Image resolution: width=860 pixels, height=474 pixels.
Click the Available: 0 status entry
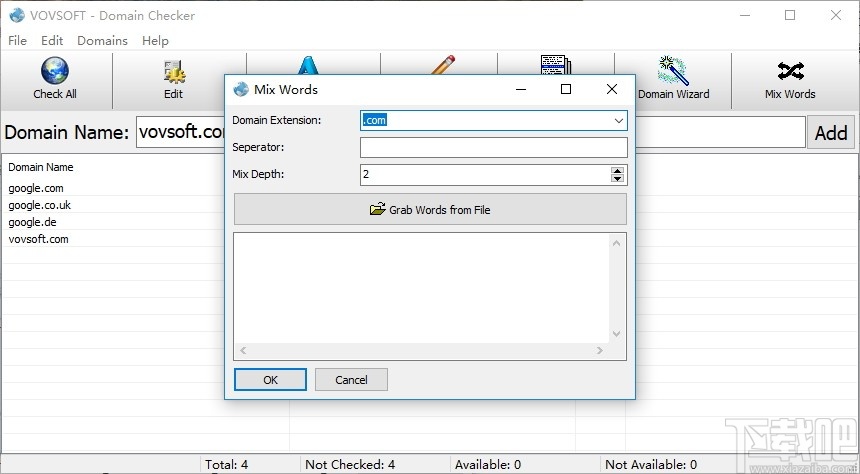click(x=488, y=465)
